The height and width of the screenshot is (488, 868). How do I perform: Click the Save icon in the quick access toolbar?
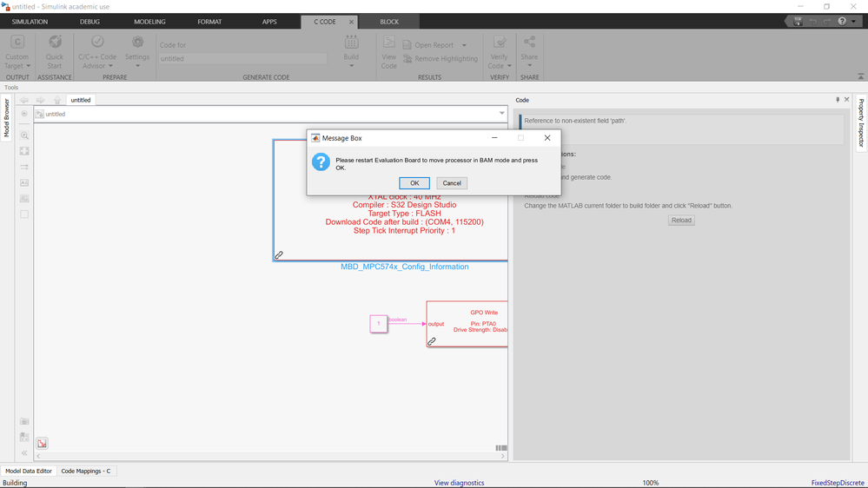pyautogui.click(x=798, y=22)
